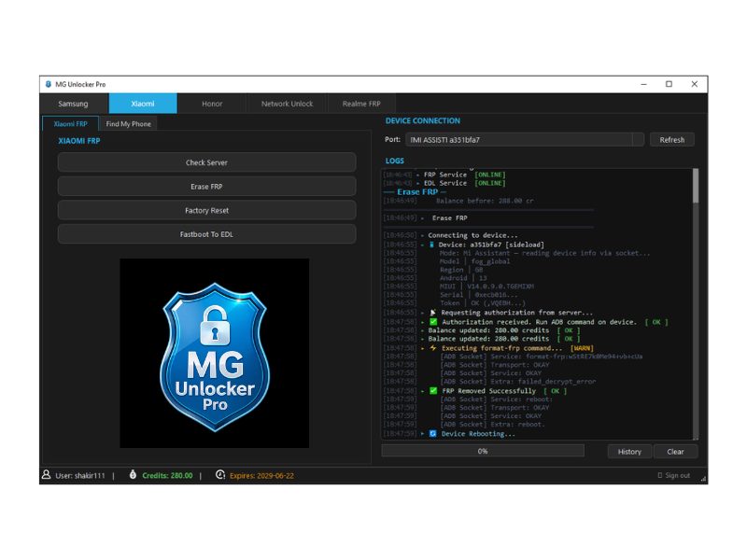Switch to the Network Unlock tab
Screen dimensions: 747x560
(288, 104)
